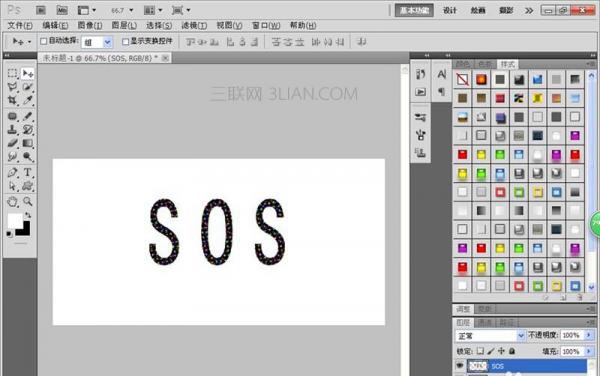Select the Rectangular Marquee tool

pos(12,73)
